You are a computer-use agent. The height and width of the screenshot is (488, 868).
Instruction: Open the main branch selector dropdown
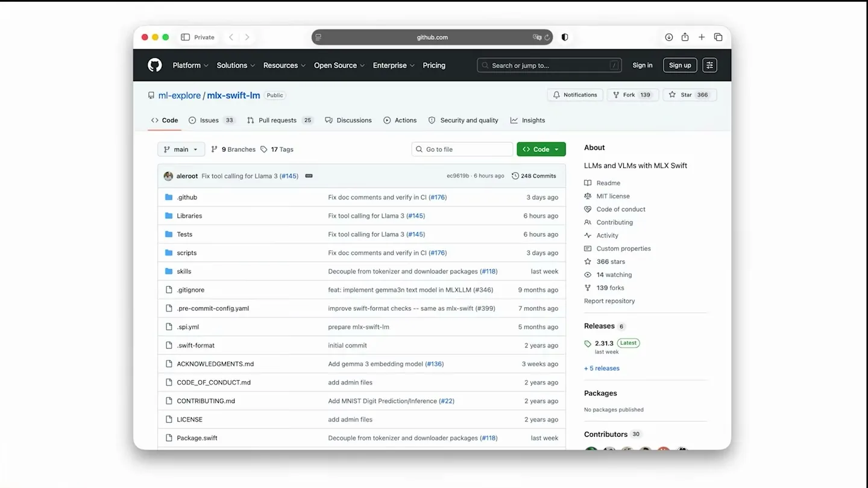[181, 149]
